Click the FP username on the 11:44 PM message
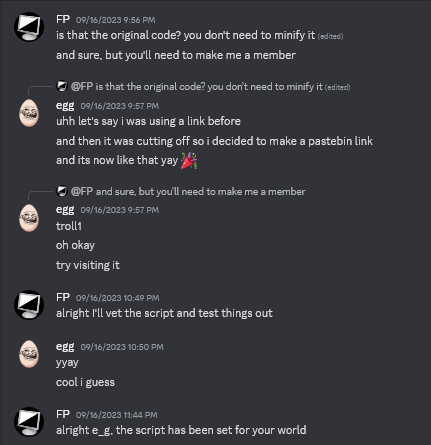The image size is (431, 445). click(x=63, y=414)
